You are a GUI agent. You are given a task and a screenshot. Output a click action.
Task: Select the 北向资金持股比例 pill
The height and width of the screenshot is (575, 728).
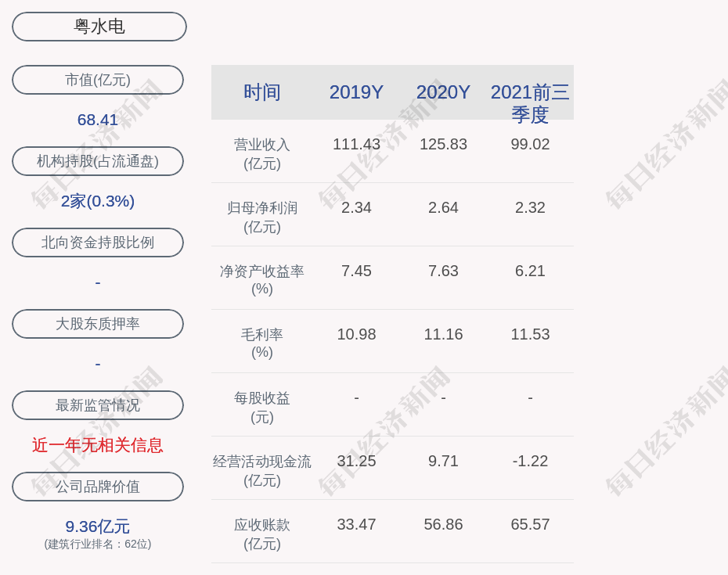pos(98,243)
